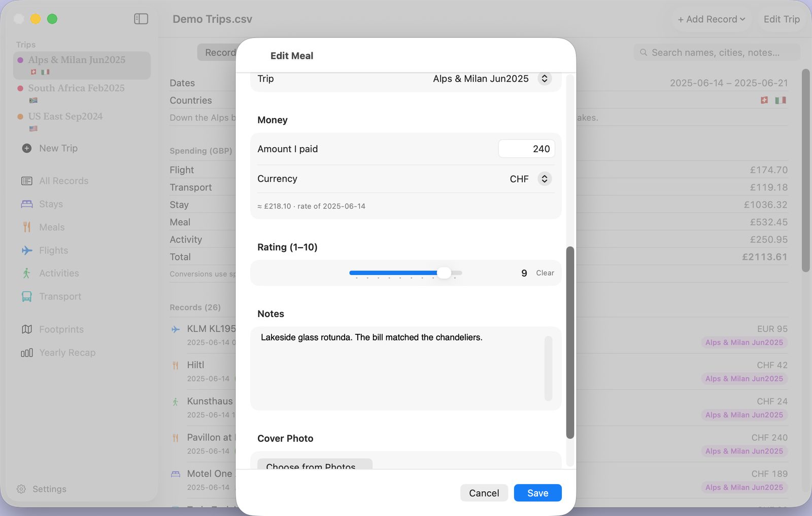Click the Pavillon meal row icon

coord(176,438)
